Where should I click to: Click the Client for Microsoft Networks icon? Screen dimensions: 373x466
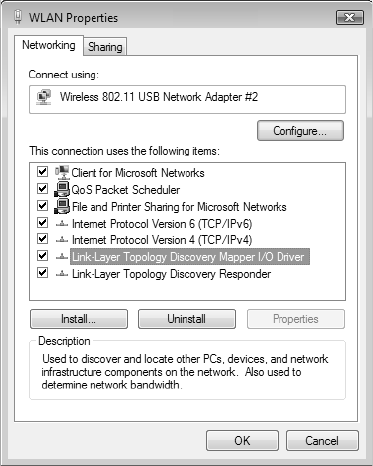pyautogui.click(x=62, y=172)
